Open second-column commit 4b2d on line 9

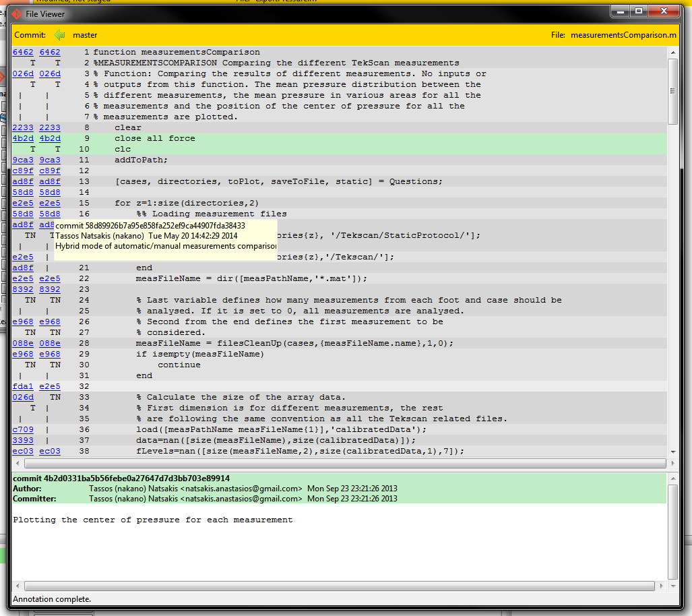[x=50, y=138]
